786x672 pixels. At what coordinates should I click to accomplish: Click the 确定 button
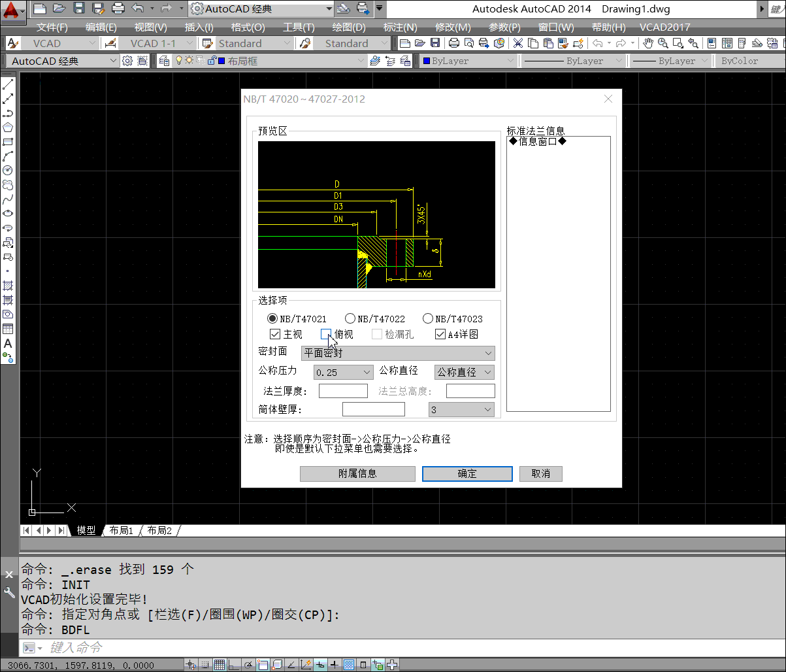click(467, 474)
